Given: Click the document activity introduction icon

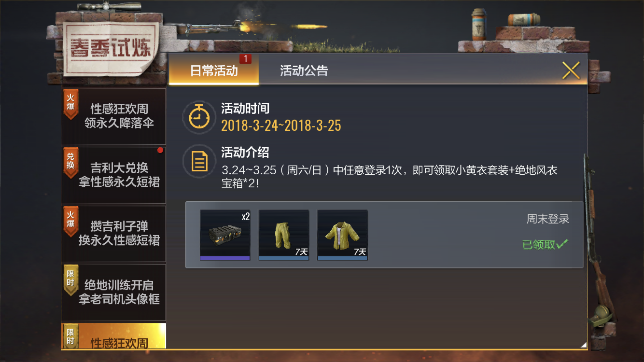Looking at the screenshot, I should 198,161.
